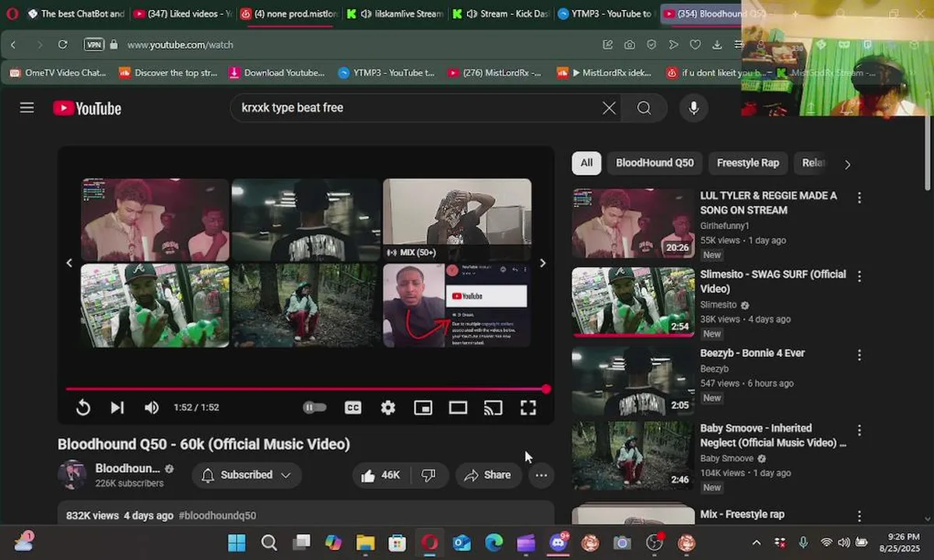The image size is (934, 560).
Task: Start voice search with the microphone
Action: pos(693,108)
